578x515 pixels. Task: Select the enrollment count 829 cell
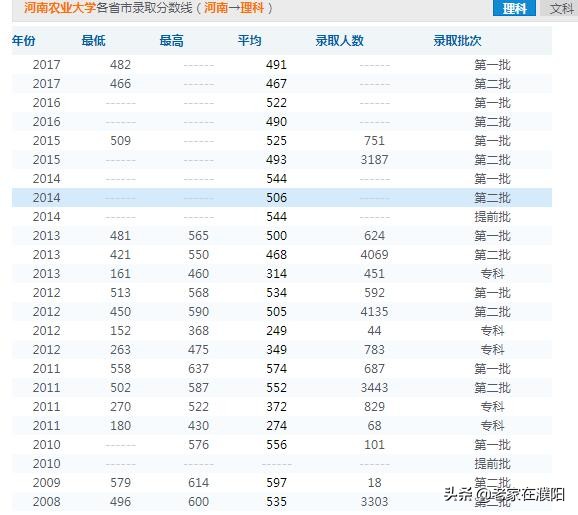point(375,407)
